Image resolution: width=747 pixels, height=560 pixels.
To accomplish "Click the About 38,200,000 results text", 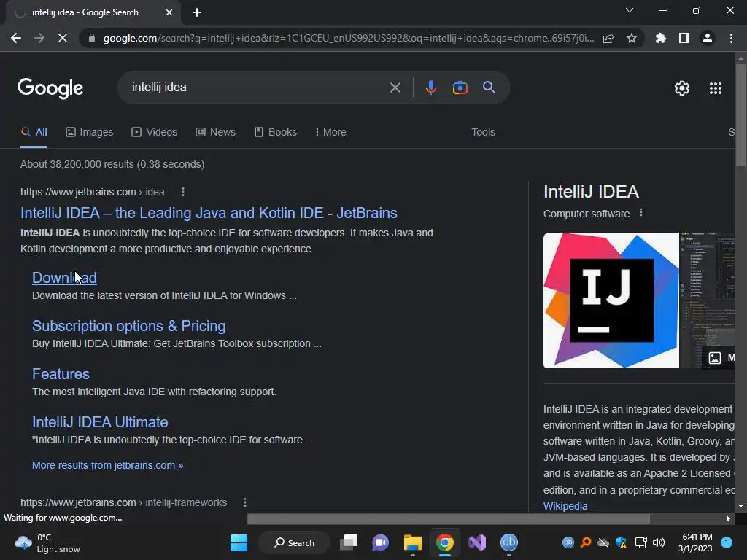I will [112, 164].
